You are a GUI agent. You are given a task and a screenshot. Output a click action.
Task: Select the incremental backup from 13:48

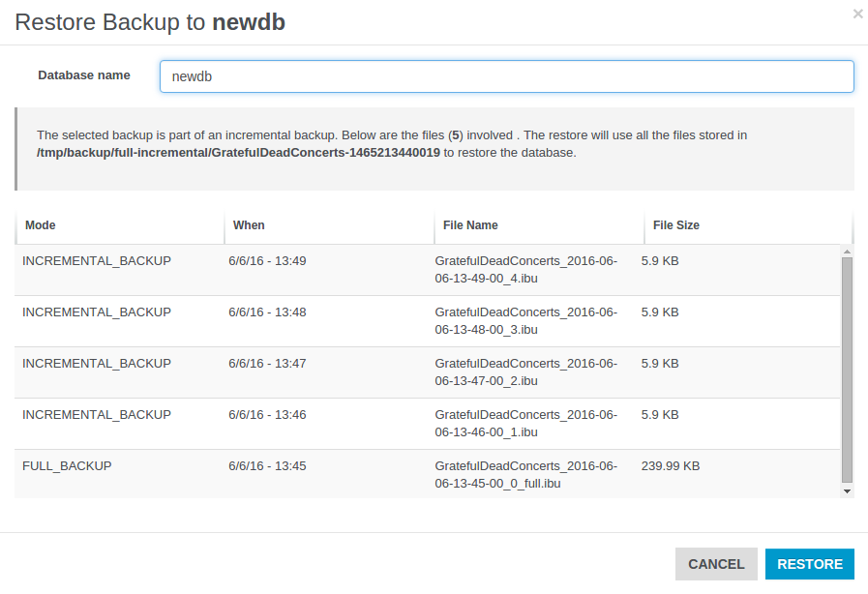pyautogui.click(x=96, y=312)
